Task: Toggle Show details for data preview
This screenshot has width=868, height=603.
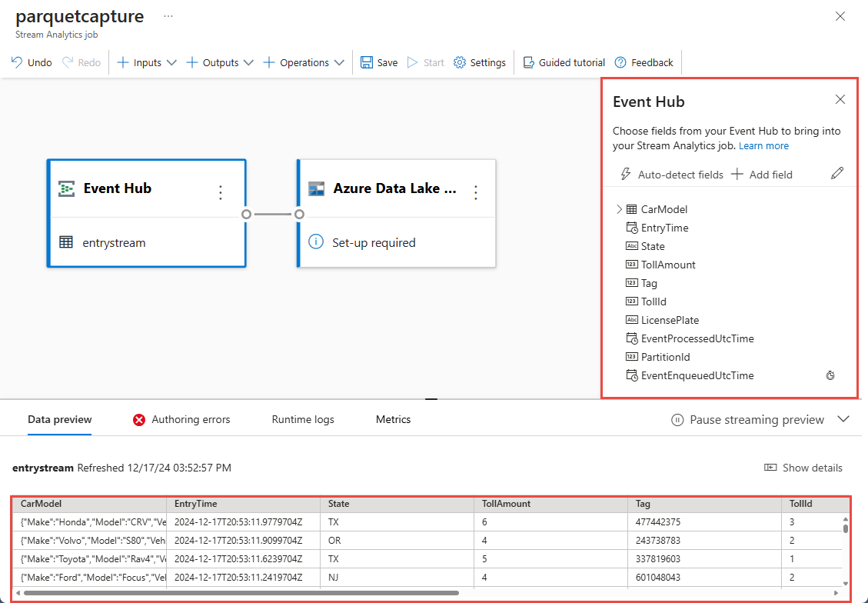Action: click(803, 468)
